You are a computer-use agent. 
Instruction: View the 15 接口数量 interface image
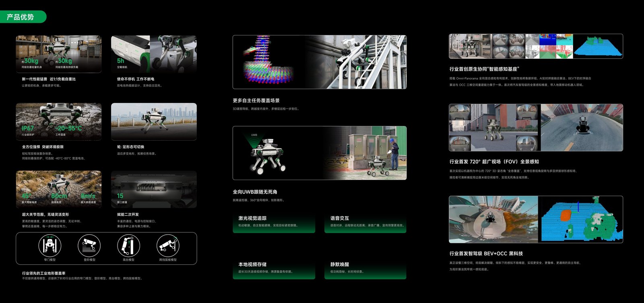[154, 189]
